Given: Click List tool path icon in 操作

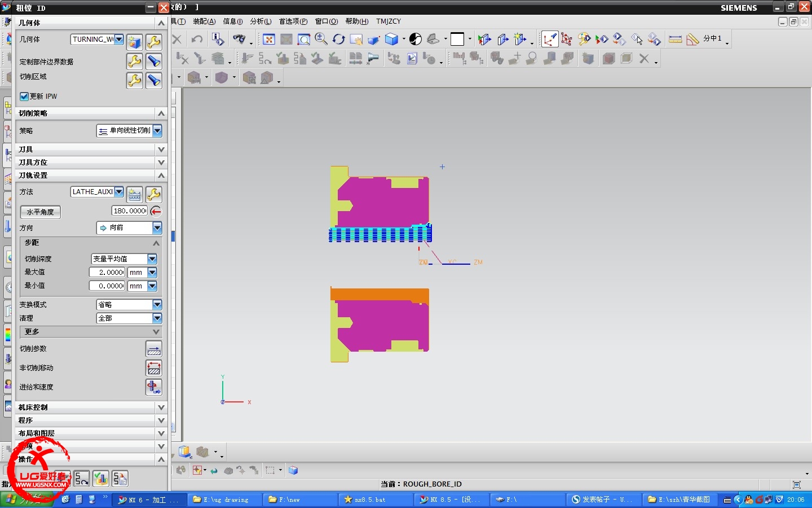Looking at the screenshot, I should point(120,479).
